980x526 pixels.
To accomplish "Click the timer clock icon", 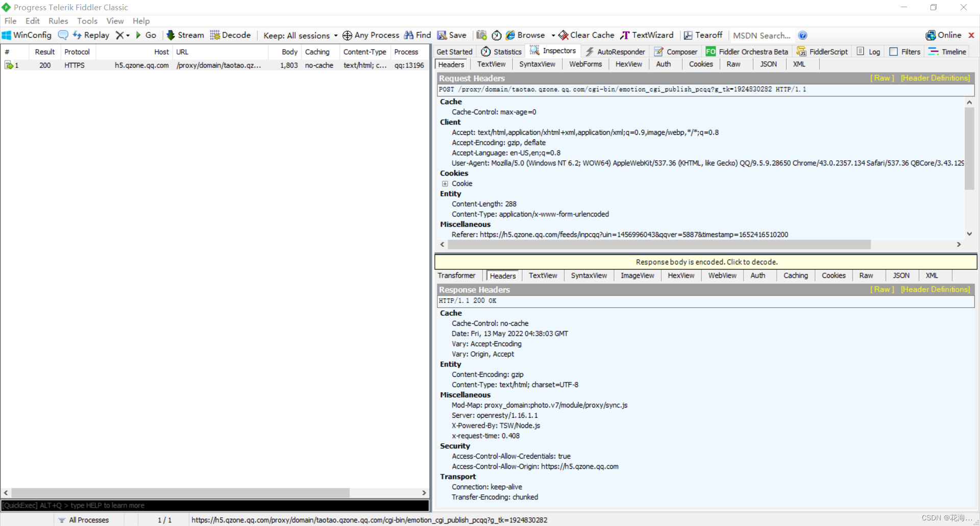I will point(497,35).
